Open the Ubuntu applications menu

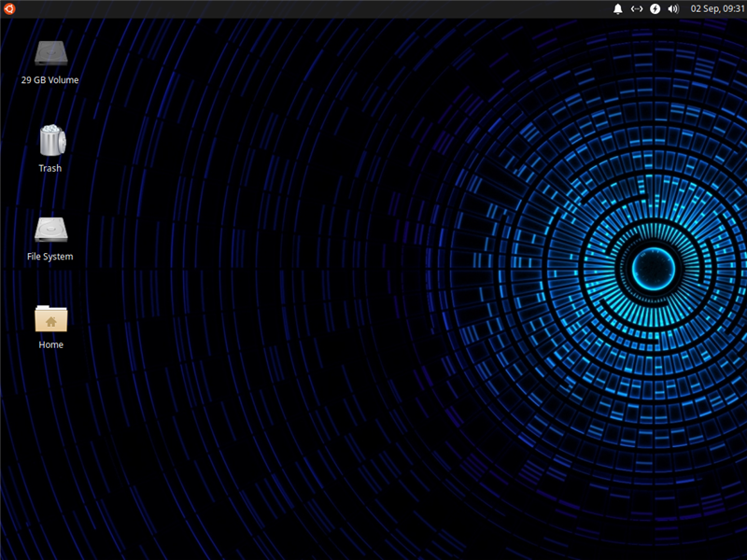[x=9, y=8]
